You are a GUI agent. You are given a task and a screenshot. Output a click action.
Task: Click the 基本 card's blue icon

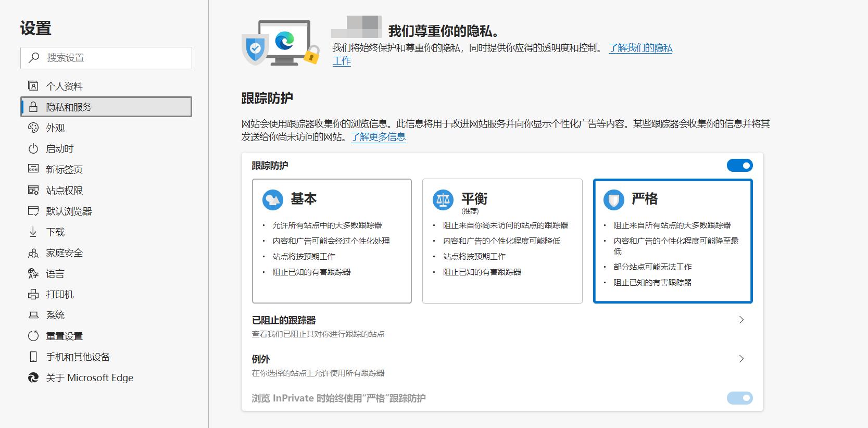click(273, 200)
